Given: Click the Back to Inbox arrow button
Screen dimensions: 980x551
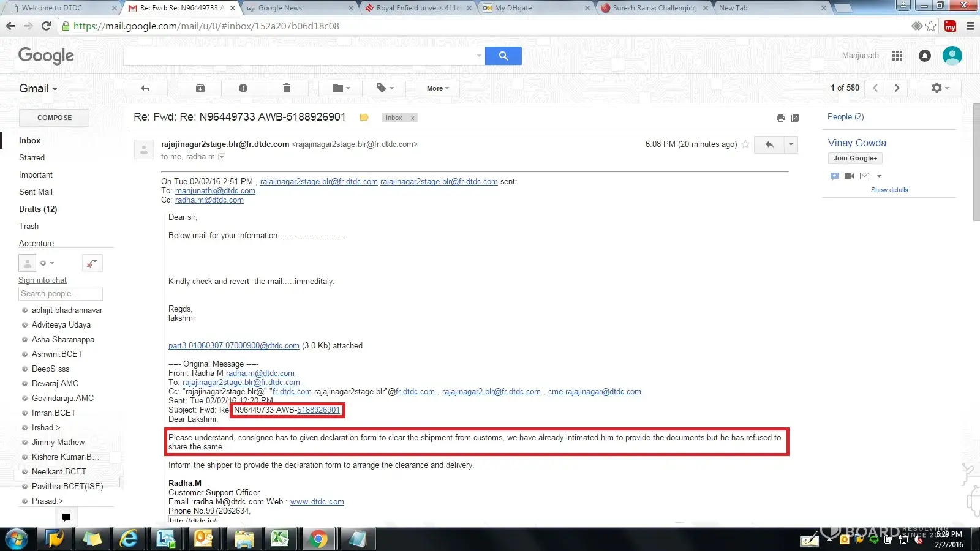Looking at the screenshot, I should (146, 88).
